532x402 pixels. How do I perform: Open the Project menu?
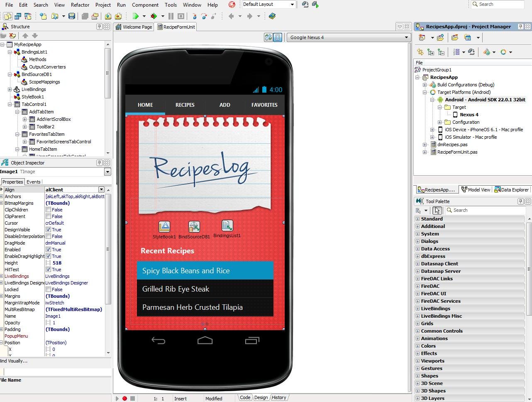pyautogui.click(x=103, y=5)
